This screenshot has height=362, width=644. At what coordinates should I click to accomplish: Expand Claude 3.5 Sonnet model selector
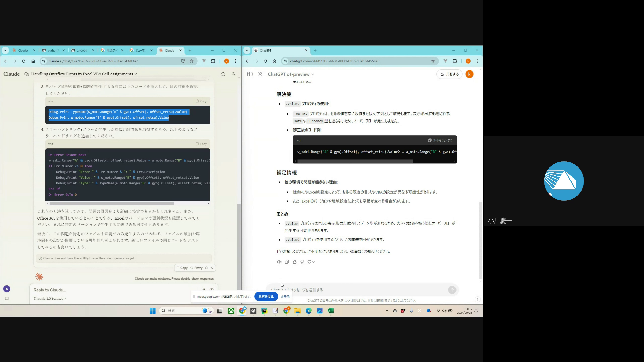(x=50, y=299)
